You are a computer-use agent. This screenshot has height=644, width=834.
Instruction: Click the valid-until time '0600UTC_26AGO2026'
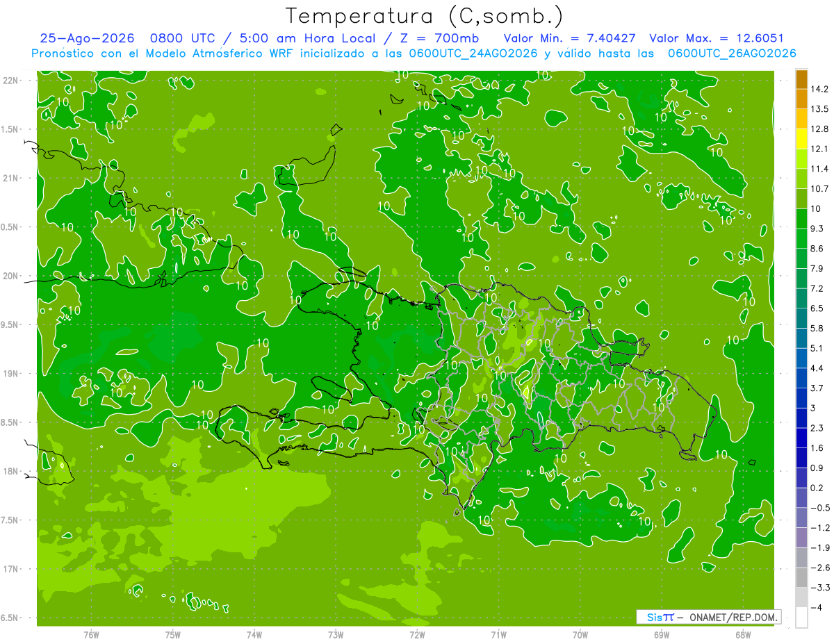pos(732,53)
